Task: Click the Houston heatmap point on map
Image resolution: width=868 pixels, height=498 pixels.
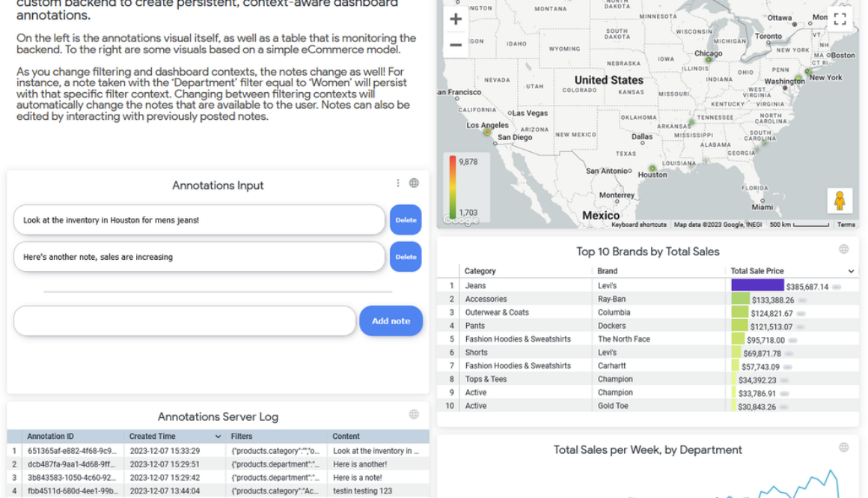Action: click(x=652, y=168)
